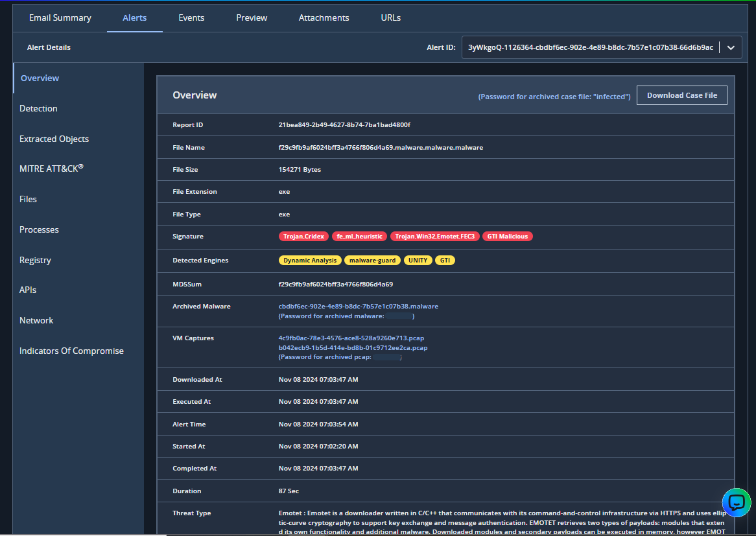This screenshot has height=536, width=756.
Task: Download the 4c9fb0ac pcap capture link
Action: tap(351, 338)
